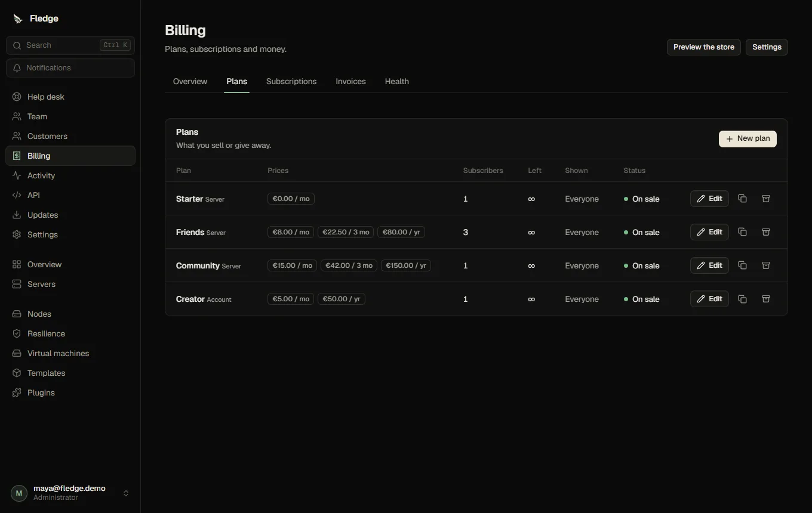Select the Plans tab
The image size is (812, 513).
(236, 81)
